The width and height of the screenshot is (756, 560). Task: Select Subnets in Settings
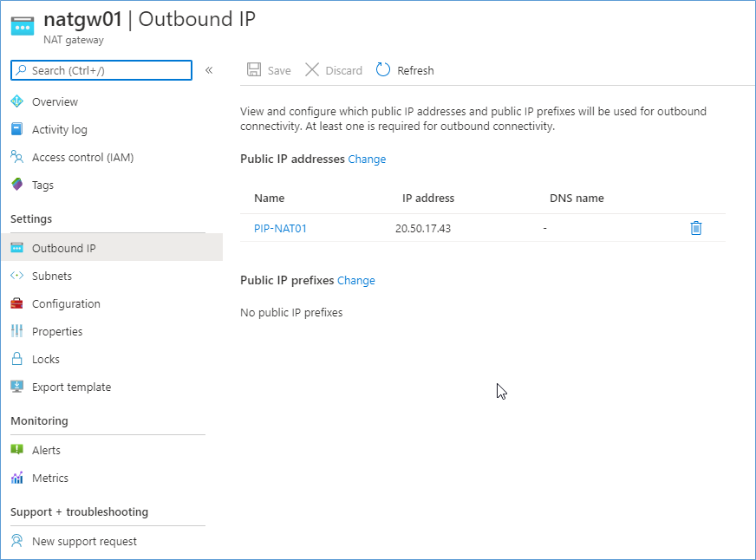point(52,277)
